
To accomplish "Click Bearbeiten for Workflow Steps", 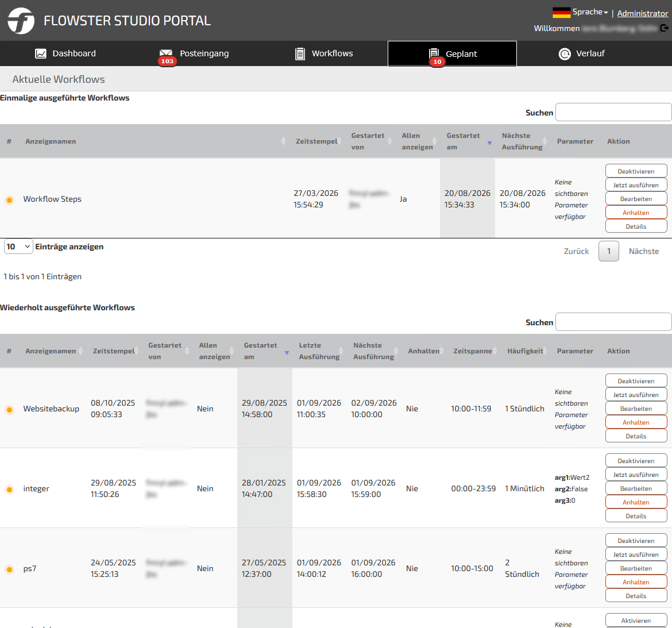I will 636,198.
